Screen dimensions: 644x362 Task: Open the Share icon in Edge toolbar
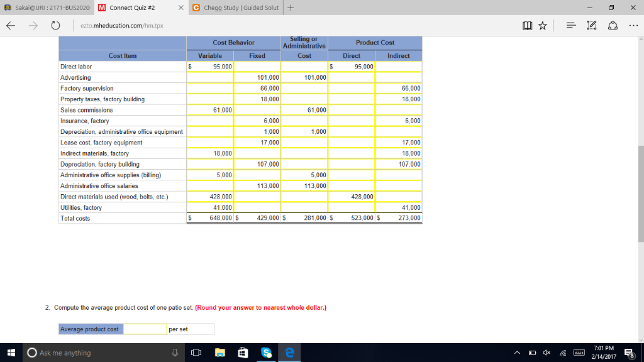(613, 25)
